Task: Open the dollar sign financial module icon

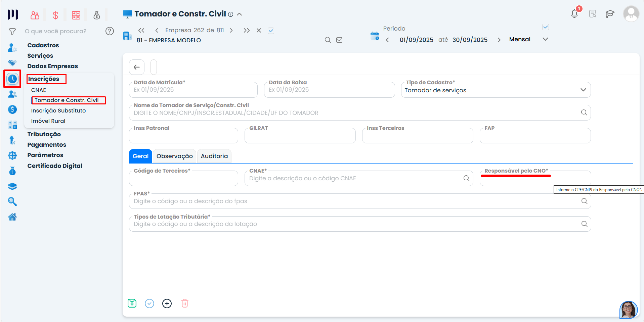Action: pyautogui.click(x=56, y=15)
